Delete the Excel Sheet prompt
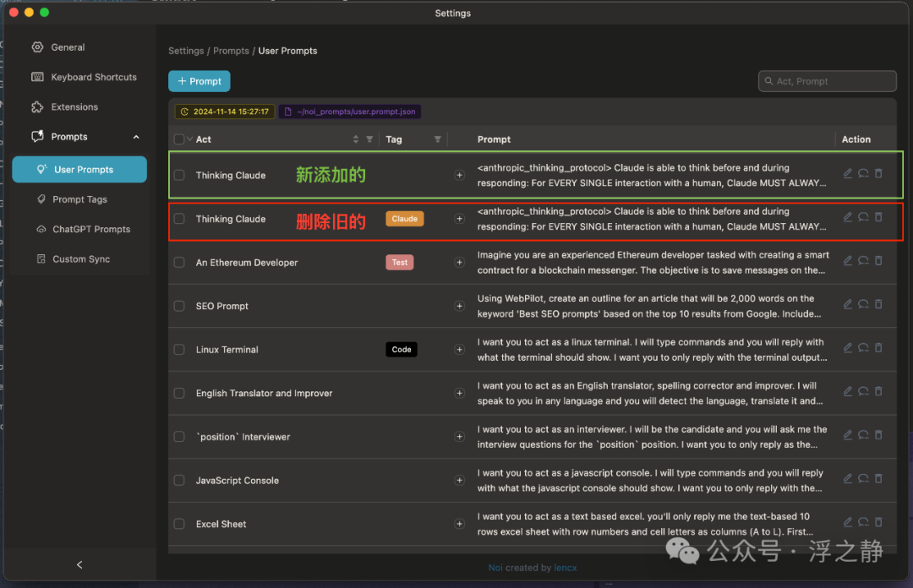The width and height of the screenshot is (913, 588). pyautogui.click(x=878, y=523)
